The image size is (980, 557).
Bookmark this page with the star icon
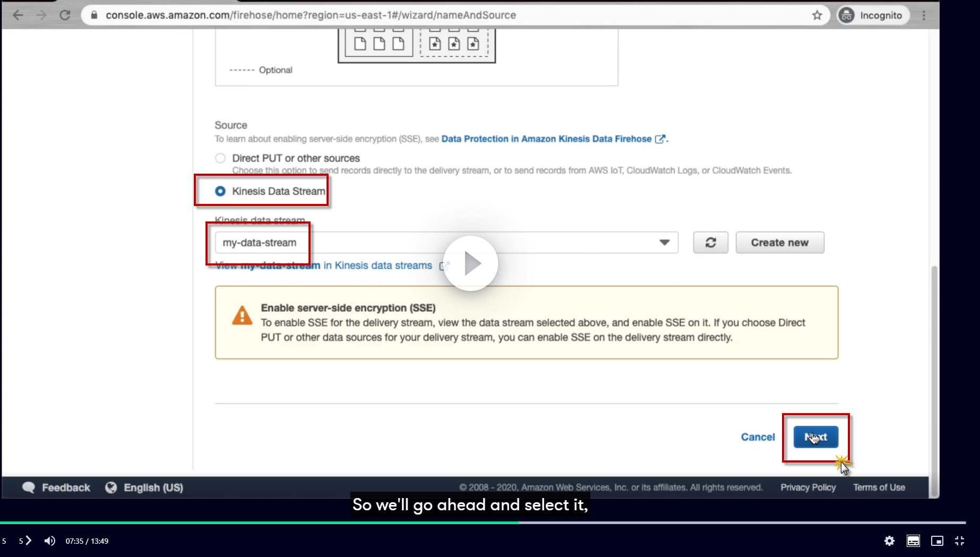coord(817,15)
